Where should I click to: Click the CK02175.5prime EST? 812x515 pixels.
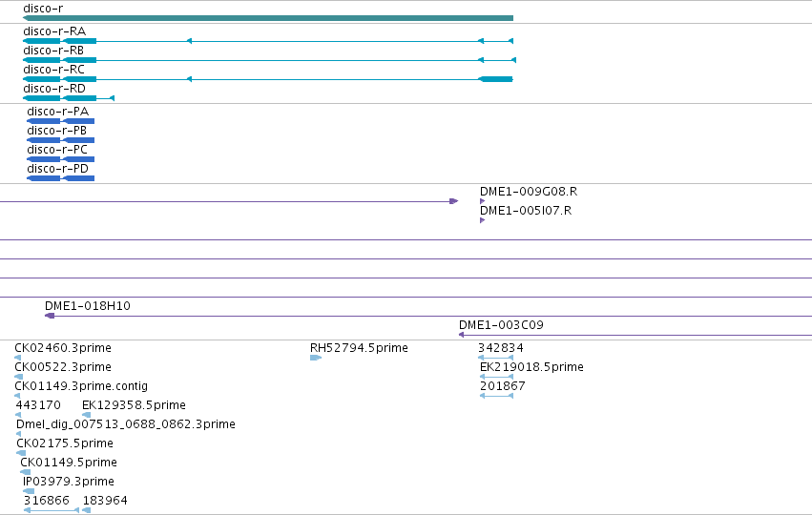click(x=65, y=443)
